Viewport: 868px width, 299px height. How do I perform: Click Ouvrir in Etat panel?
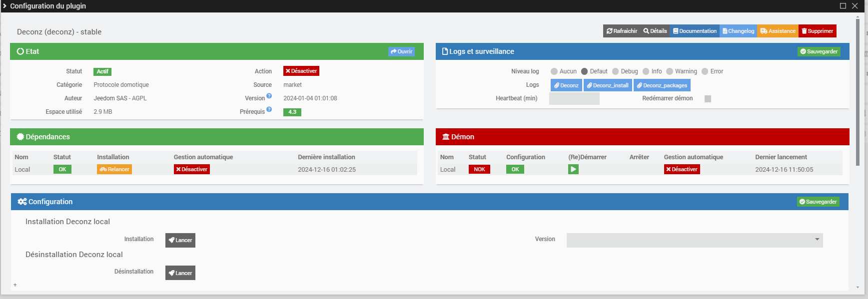point(402,51)
